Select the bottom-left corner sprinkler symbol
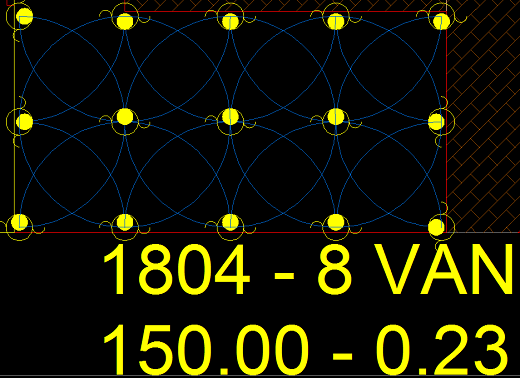 19,222
